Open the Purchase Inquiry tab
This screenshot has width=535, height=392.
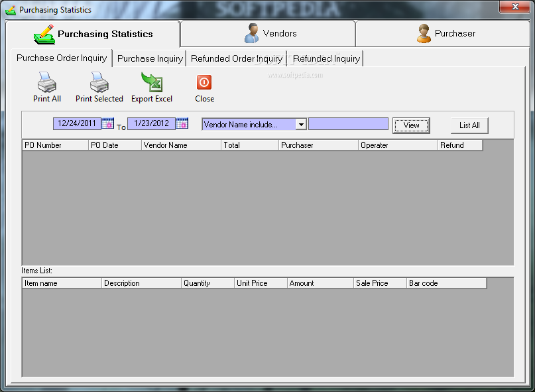[x=150, y=59]
